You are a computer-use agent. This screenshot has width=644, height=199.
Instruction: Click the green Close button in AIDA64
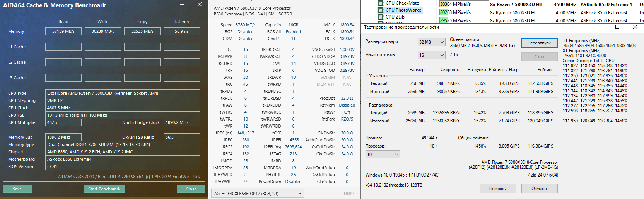point(191,189)
